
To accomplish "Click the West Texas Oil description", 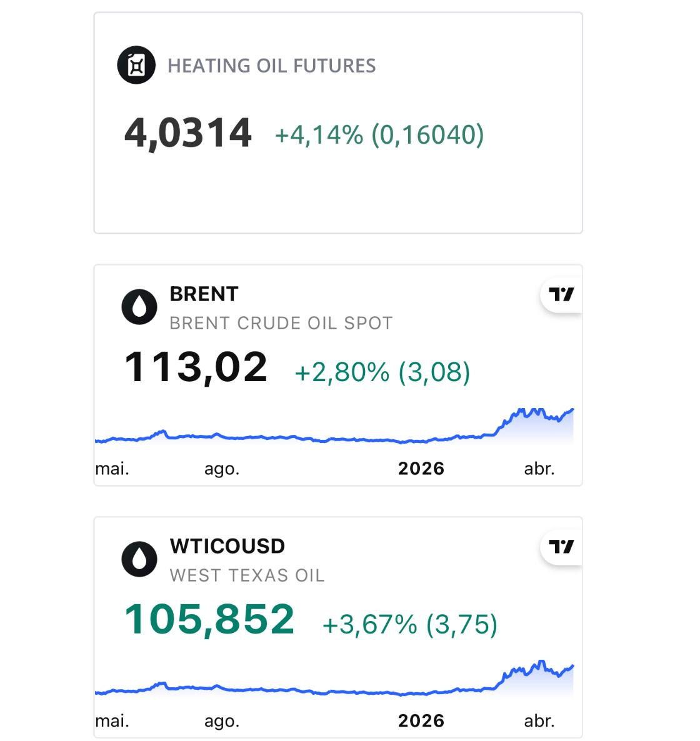I will click(x=247, y=575).
